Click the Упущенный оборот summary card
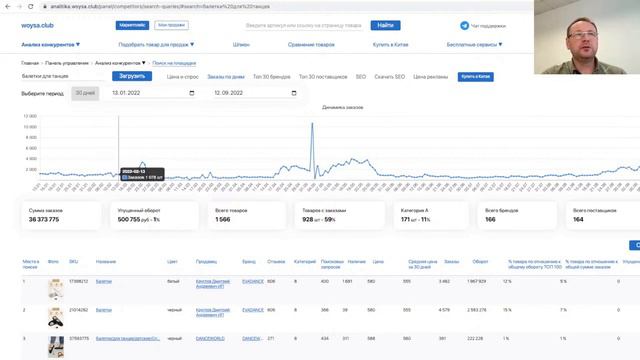This screenshot has width=640, height=360. (x=155, y=215)
